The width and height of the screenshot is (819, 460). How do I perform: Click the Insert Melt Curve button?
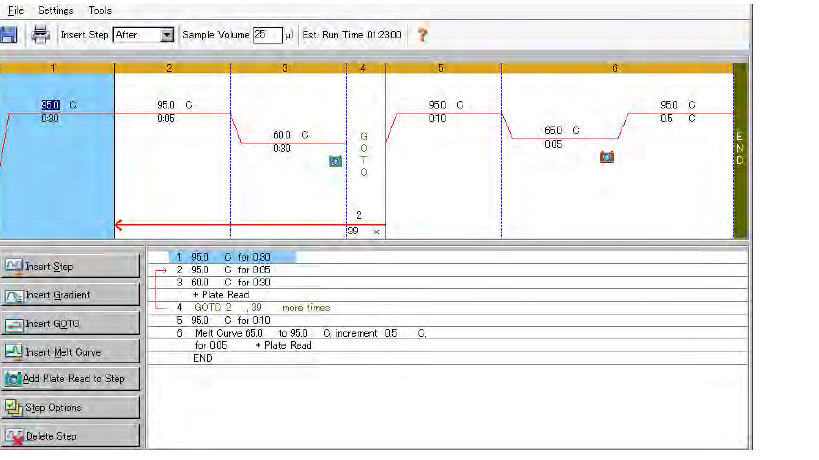pyautogui.click(x=71, y=352)
